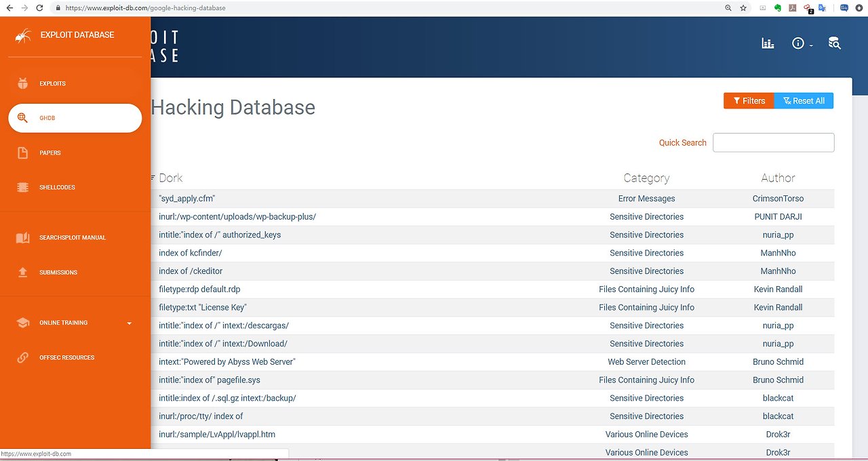
Task: Click inside the Quick Search field
Action: pos(774,142)
